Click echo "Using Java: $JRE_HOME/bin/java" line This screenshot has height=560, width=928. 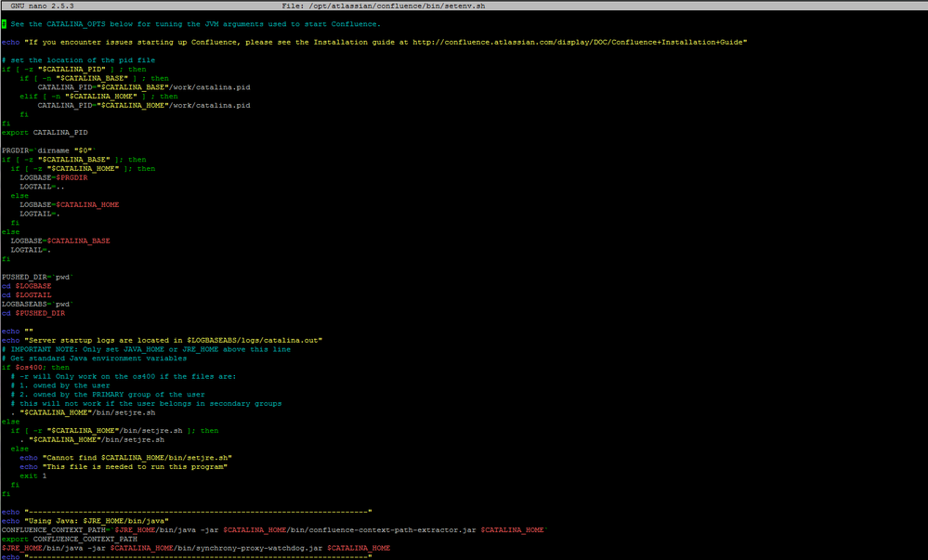coord(85,521)
